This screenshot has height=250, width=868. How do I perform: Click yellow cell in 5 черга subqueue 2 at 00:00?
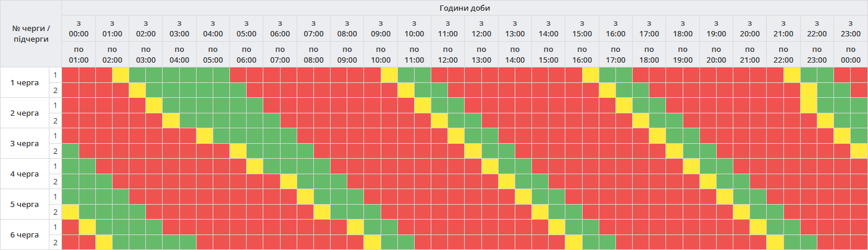click(70, 212)
